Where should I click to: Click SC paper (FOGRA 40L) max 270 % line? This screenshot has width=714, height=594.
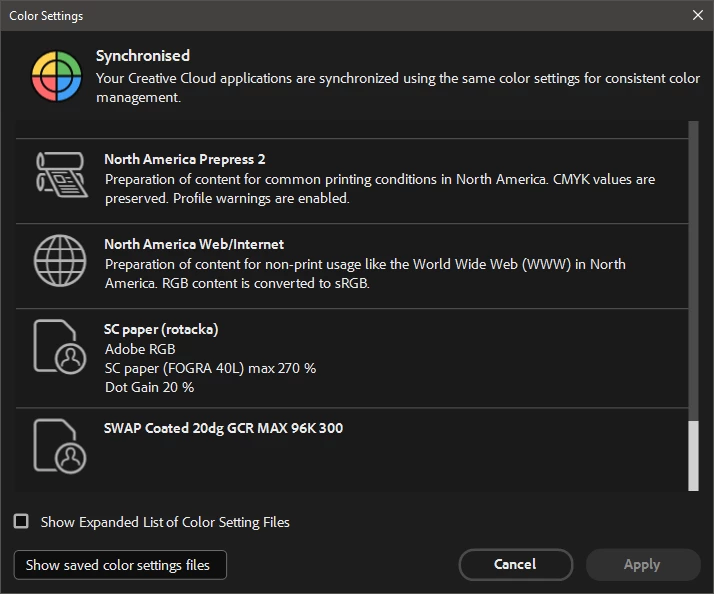click(210, 368)
